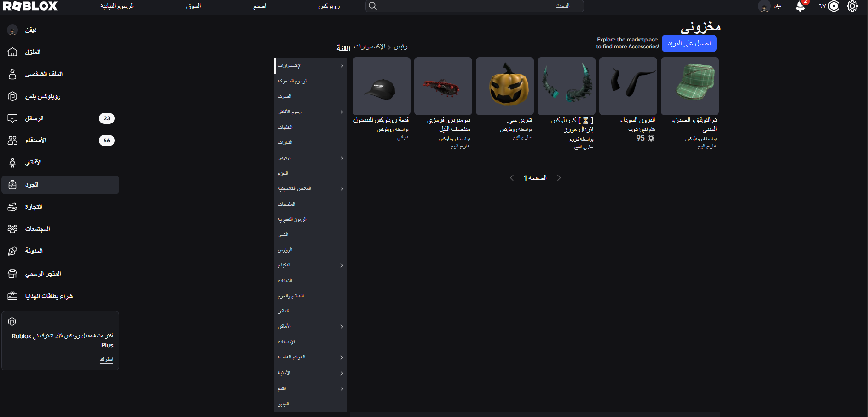Click the top-bar user avatar icon
This screenshot has width=868, height=417.
[x=764, y=6]
